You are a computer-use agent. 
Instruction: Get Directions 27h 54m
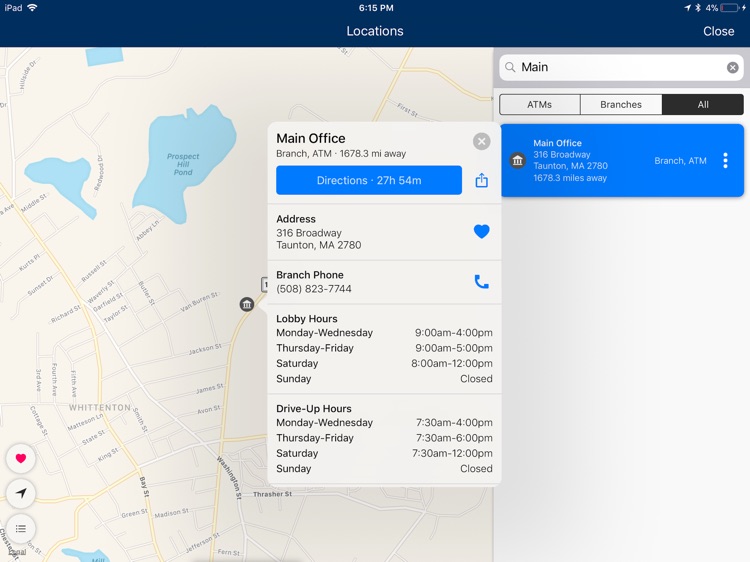[369, 180]
